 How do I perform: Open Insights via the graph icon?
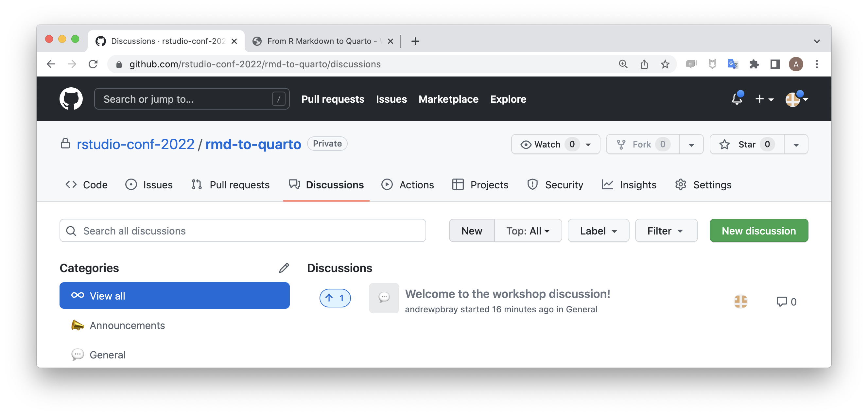click(x=608, y=184)
